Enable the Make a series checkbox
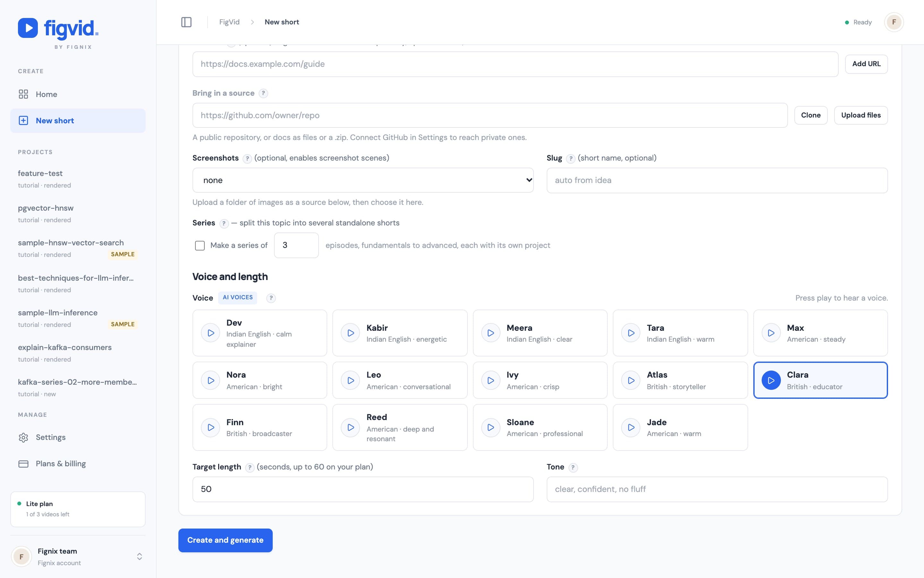Image resolution: width=924 pixels, height=578 pixels. tap(200, 245)
